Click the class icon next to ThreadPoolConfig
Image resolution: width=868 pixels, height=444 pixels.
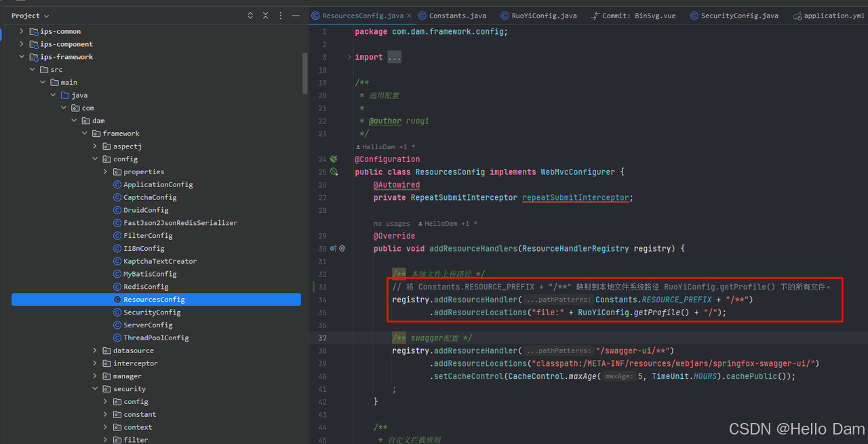pos(117,338)
